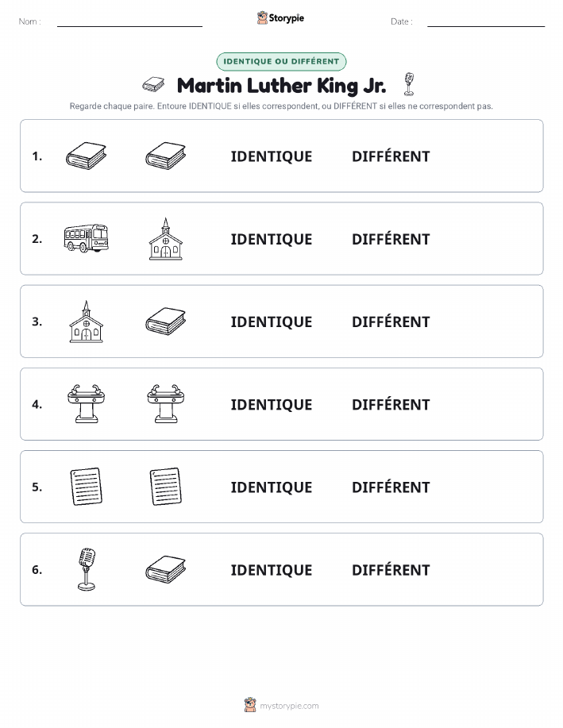Click the first drinking fountain in row 4
Screen dimensions: 563x728
pos(86,404)
